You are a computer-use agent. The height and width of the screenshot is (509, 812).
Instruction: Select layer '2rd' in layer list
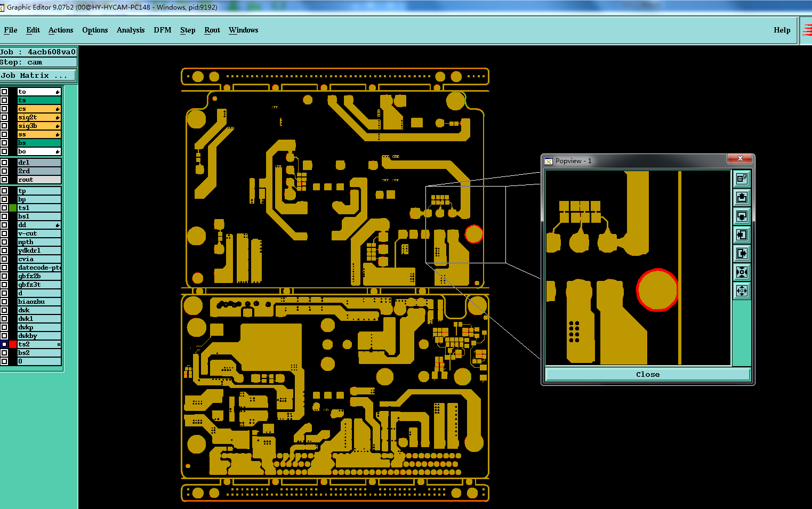[39, 172]
